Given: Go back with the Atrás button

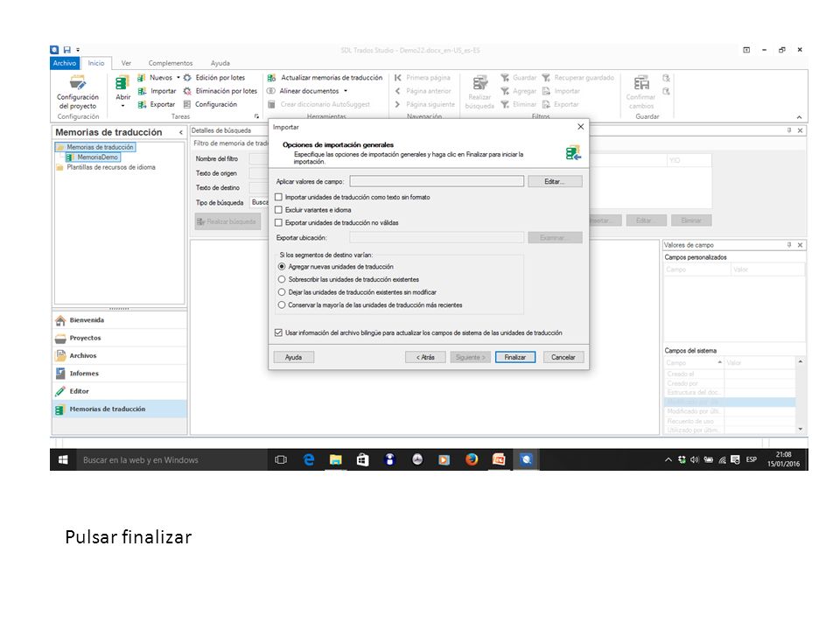Looking at the screenshot, I should (x=425, y=357).
